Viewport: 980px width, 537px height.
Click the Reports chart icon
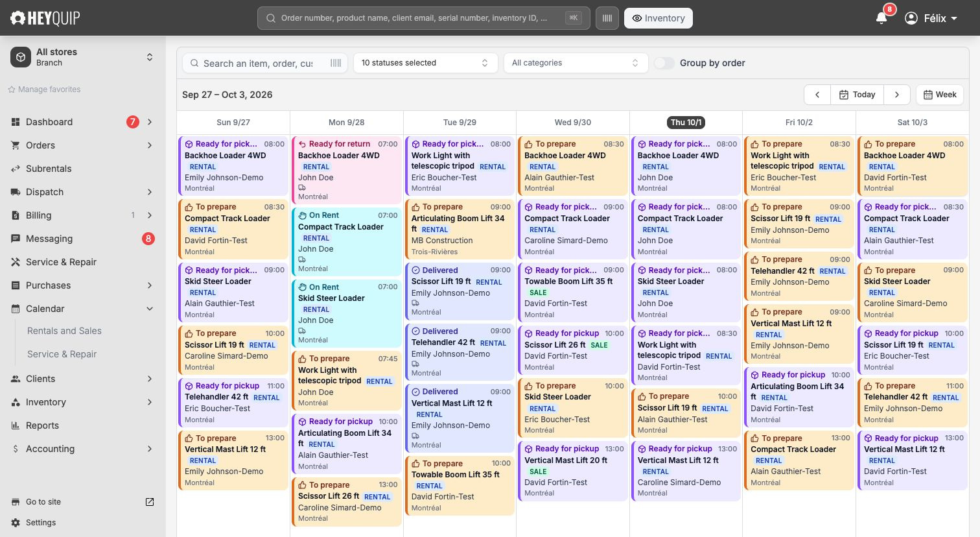coord(16,425)
